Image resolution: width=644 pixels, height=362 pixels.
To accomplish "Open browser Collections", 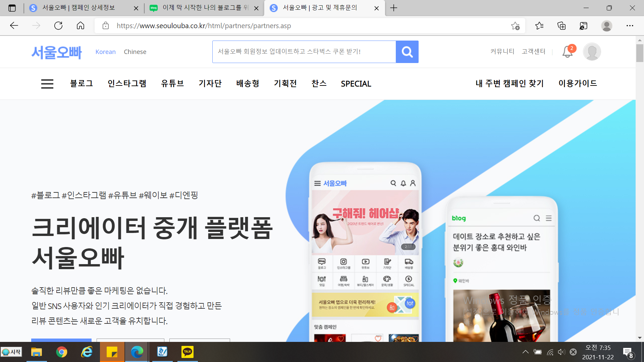I will coord(561,26).
